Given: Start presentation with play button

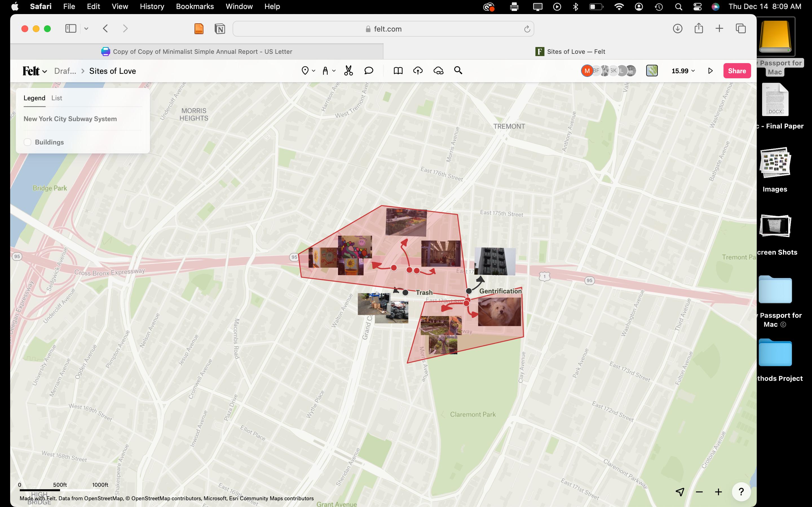Looking at the screenshot, I should tap(710, 71).
